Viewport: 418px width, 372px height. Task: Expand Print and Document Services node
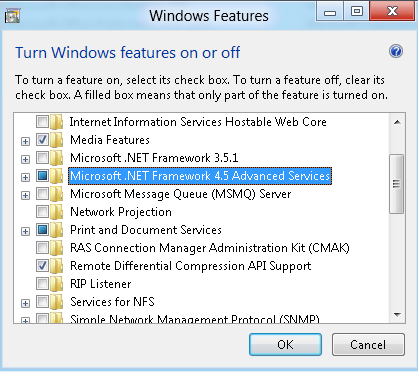[x=25, y=231]
